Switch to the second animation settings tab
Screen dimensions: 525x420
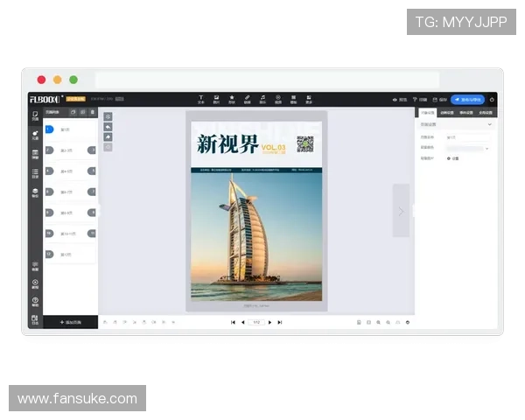coord(447,113)
